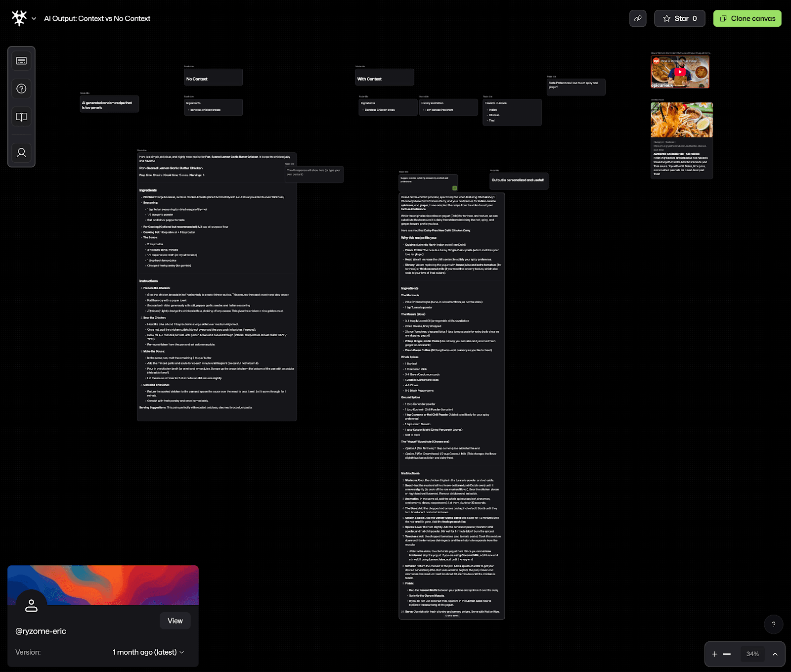This screenshot has height=672, width=791.
Task: Expand the zoom controls chevron
Action: pos(775,654)
